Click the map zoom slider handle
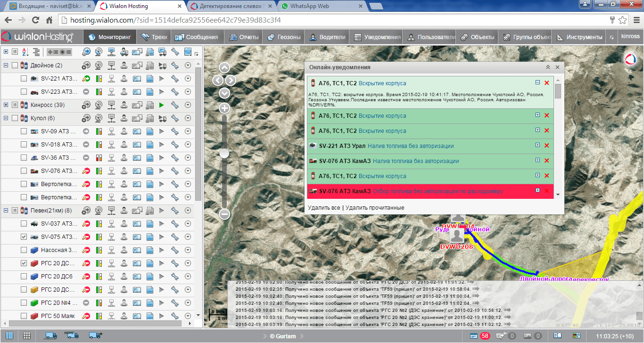The image size is (644, 343). pyautogui.click(x=224, y=153)
